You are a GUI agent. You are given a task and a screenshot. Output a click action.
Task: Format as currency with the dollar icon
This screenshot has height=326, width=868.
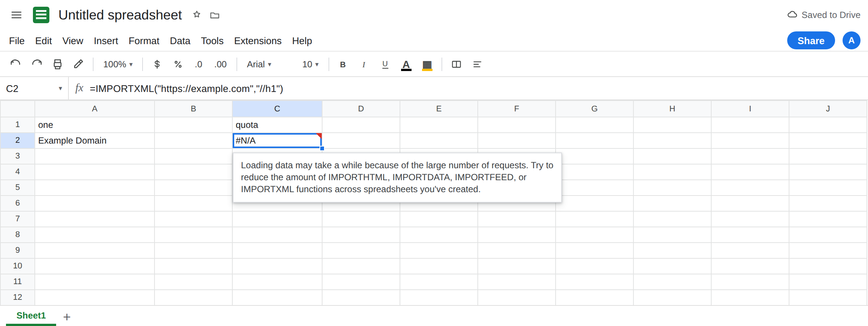pos(157,64)
